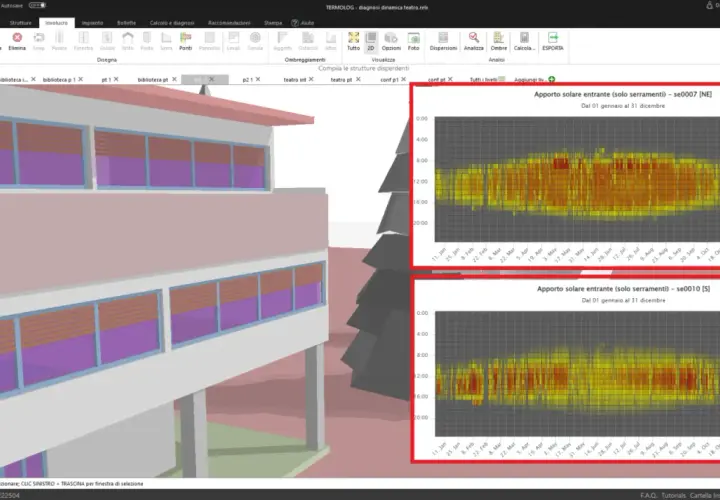This screenshot has width=720, height=500.
Task: Switch to the biblioteca pt level tab
Action: [153, 79]
